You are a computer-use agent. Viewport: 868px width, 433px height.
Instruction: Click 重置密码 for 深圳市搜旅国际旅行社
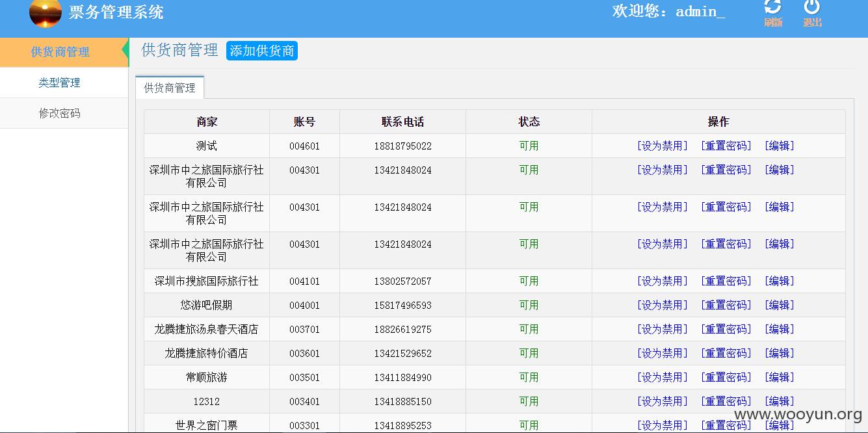click(726, 281)
